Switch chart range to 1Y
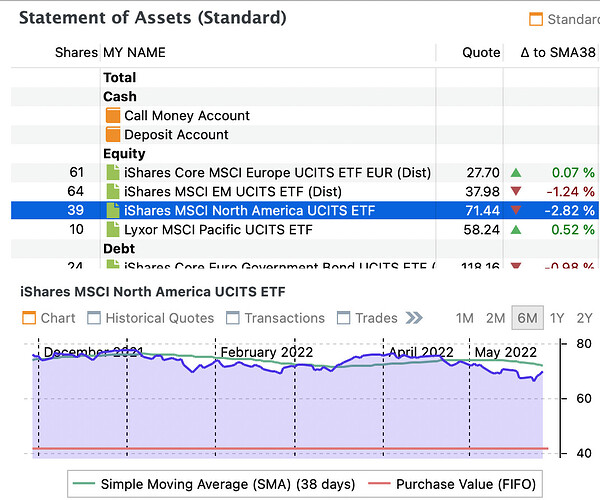Image resolution: width=600 pixels, height=500 pixels. (x=557, y=318)
